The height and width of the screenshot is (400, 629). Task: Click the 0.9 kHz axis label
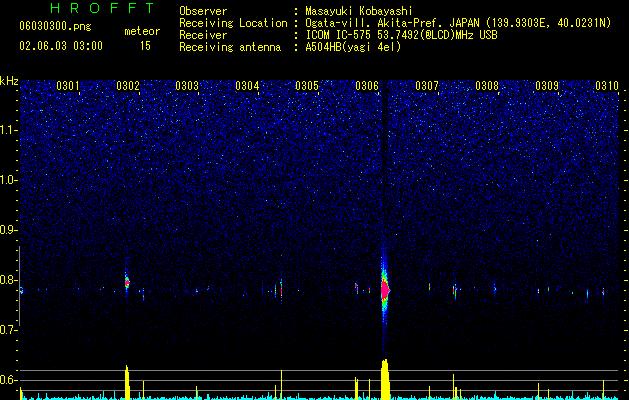pyautogui.click(x=9, y=230)
